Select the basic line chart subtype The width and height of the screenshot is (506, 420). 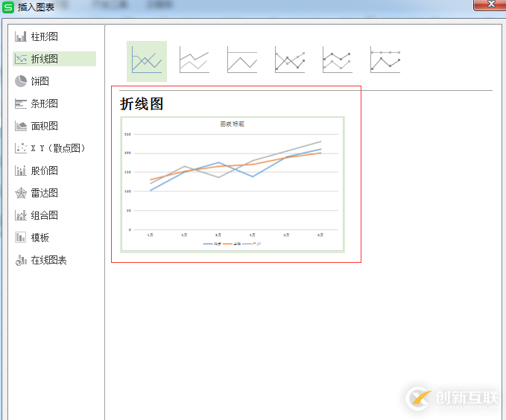[x=147, y=61]
